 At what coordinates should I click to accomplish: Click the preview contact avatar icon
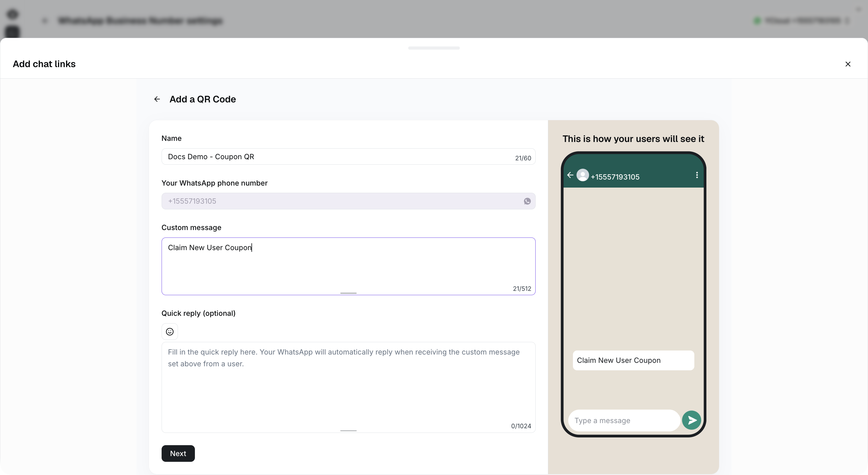pos(583,175)
